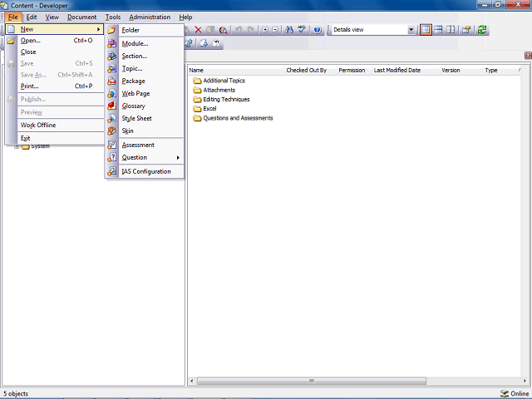Screen dimensions: 532x399
Task: Sort by the Name column header
Action: pyautogui.click(x=236, y=70)
